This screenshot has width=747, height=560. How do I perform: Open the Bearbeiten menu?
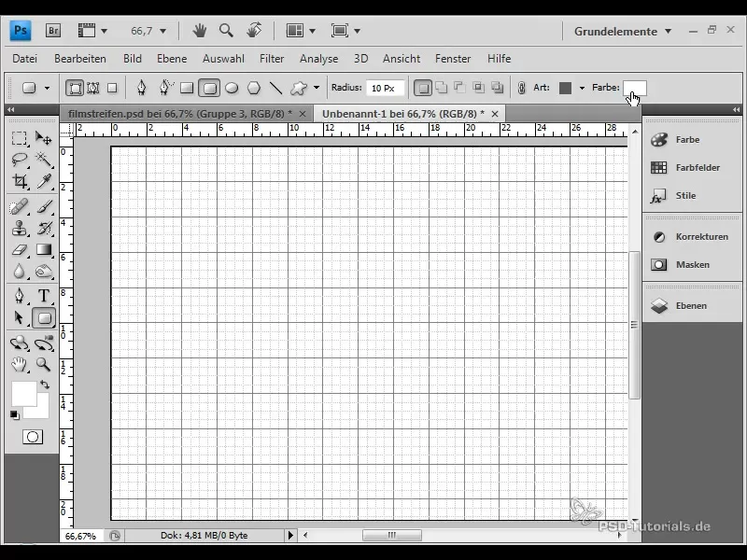tap(80, 59)
